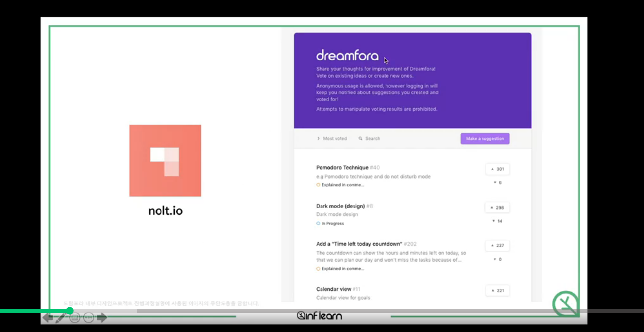Click the 'Dark mode design' description text
The width and height of the screenshot is (644, 332).
coord(337,214)
